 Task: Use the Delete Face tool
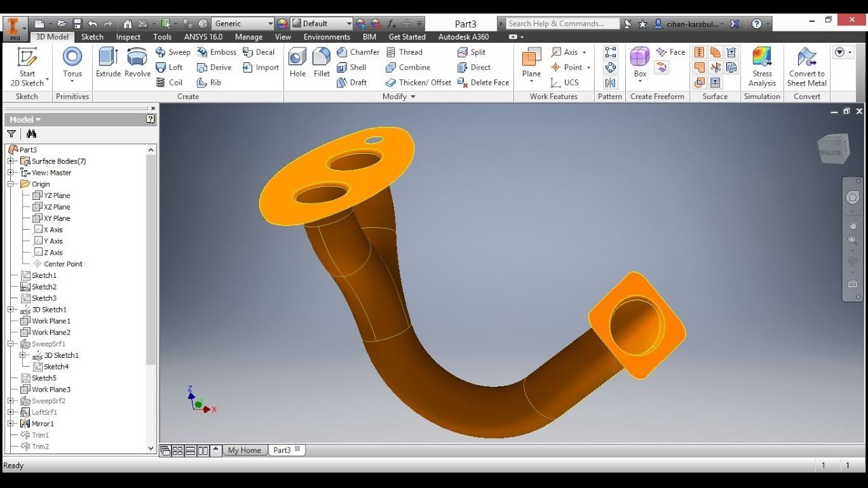coord(484,83)
